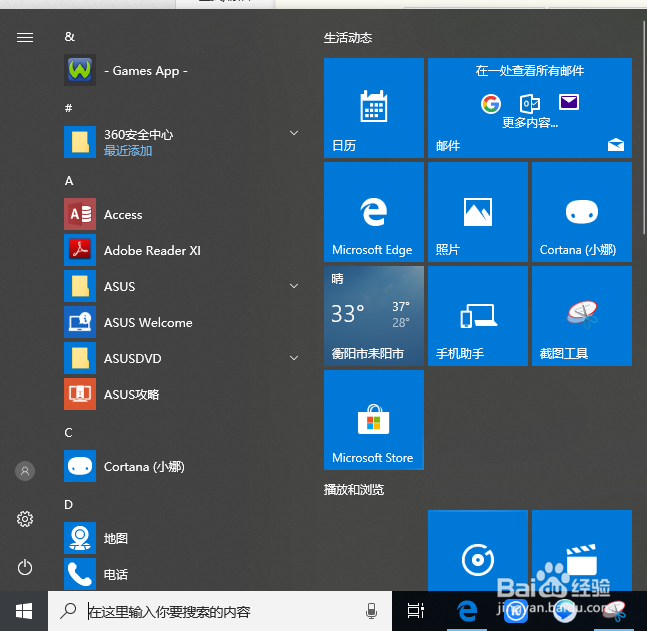Jump via the D letter header

coord(68,504)
